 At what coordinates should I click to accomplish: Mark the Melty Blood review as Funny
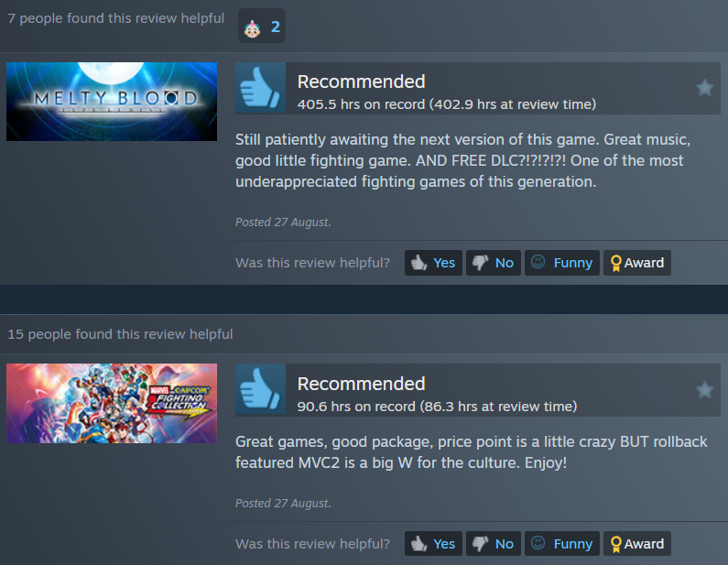click(x=561, y=263)
